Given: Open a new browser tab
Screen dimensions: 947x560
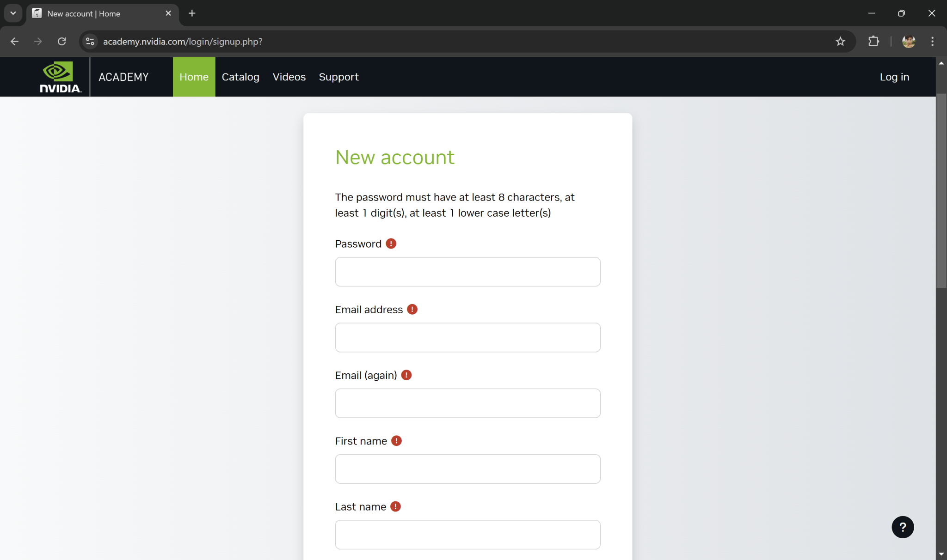Looking at the screenshot, I should click(x=192, y=13).
